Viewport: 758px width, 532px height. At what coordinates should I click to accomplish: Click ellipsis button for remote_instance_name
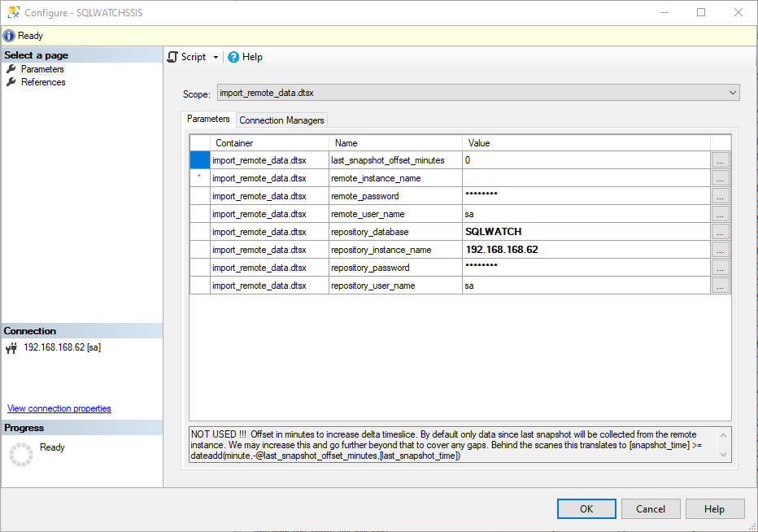pyautogui.click(x=720, y=178)
